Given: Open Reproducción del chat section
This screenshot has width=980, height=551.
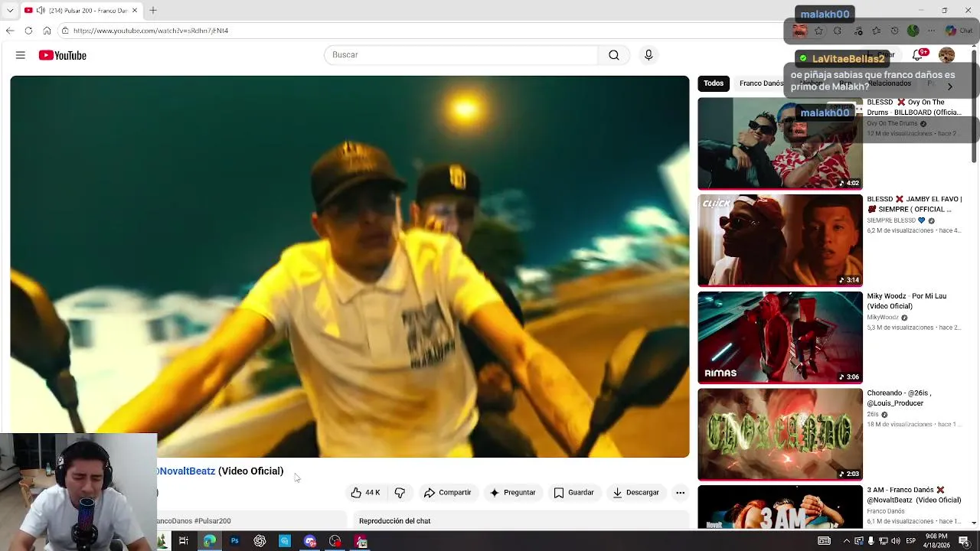Looking at the screenshot, I should pos(395,521).
